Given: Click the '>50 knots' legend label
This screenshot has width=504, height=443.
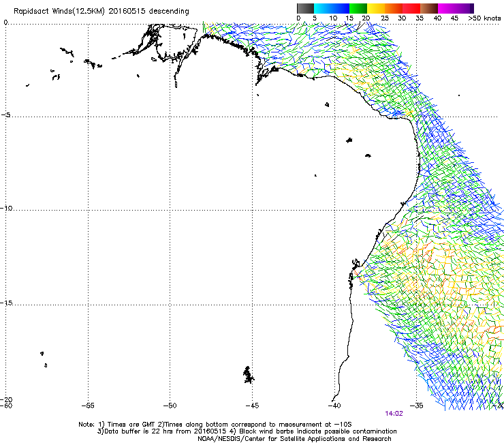Looking at the screenshot, I should point(484,18).
